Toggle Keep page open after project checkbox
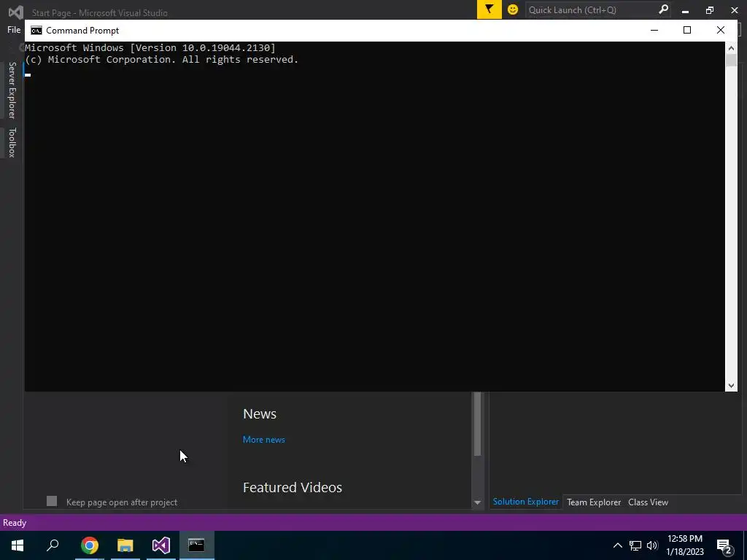Screen dimensions: 747x560 tap(52, 501)
